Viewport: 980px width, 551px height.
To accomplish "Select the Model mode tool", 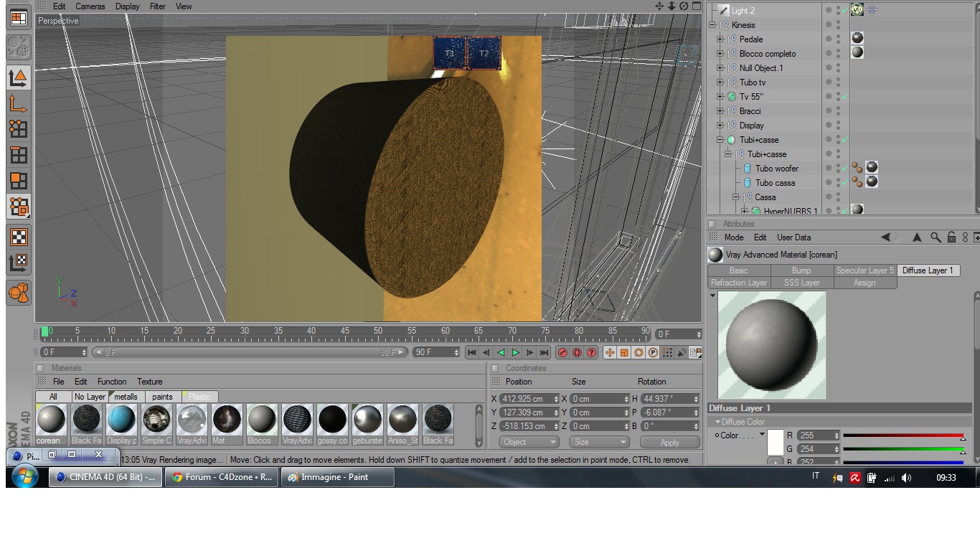I will 19,77.
